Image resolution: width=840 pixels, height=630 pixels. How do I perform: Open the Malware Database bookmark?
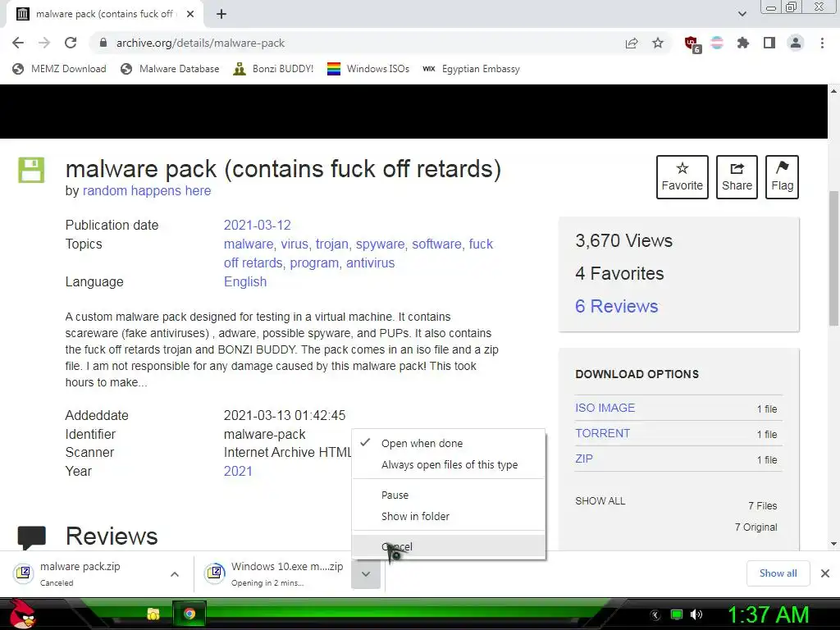click(170, 69)
